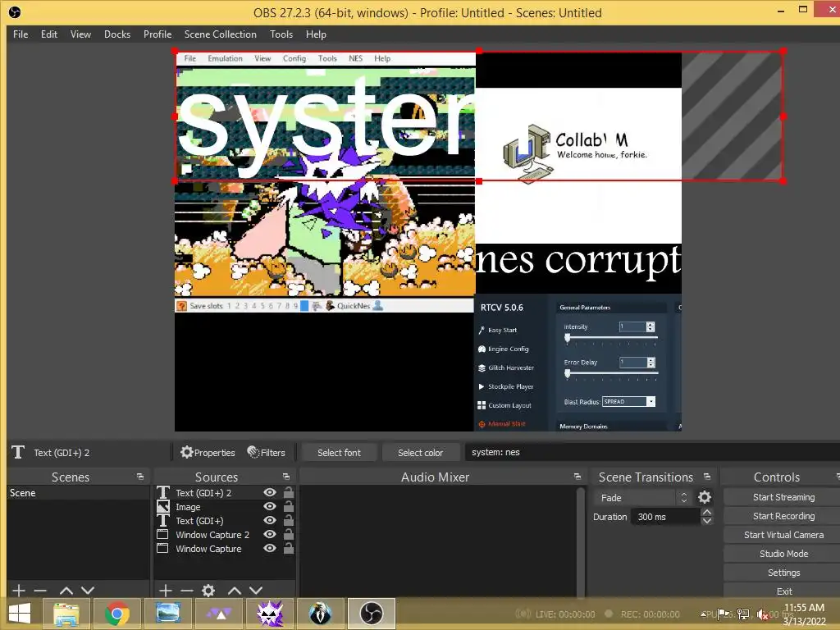Viewport: 840px width, 630px height.
Task: Lock the Window Capture source
Action: (288, 548)
